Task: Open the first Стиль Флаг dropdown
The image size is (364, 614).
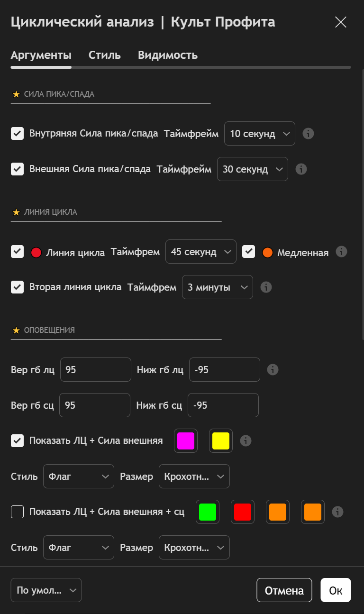Action: pyautogui.click(x=78, y=477)
